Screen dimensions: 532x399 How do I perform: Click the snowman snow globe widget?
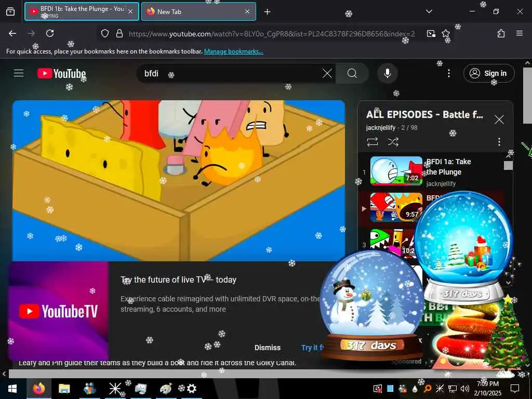pos(372,304)
